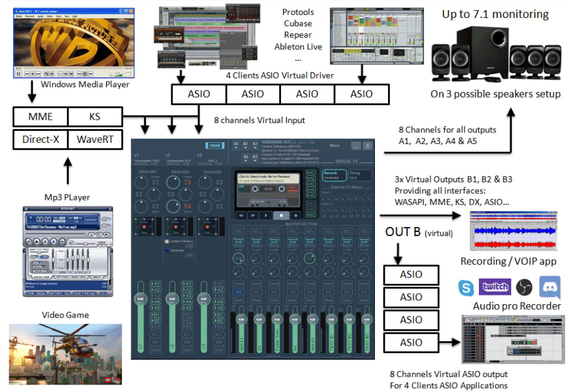Click the v3 strip Bass knob
Screen dimensions: 568x392
[x=205, y=206]
